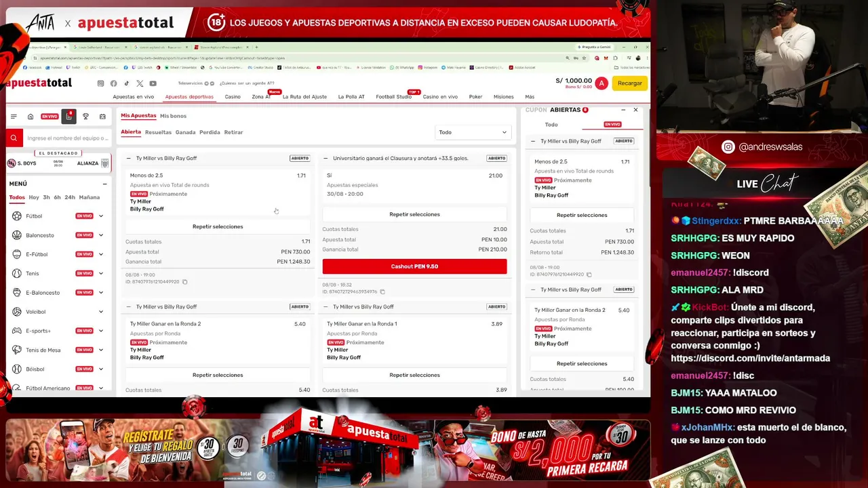Image resolution: width=868 pixels, height=488 pixels.
Task: Open the Apuesta Total X icon
Action: pos(140,83)
